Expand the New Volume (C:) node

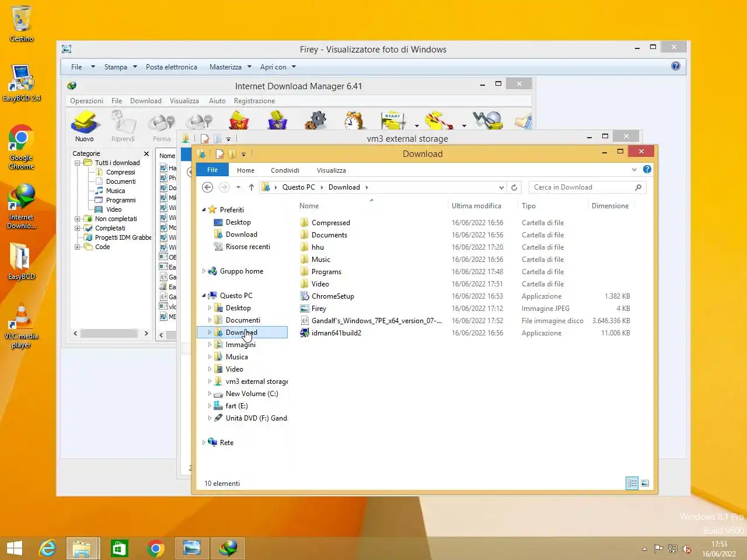click(210, 394)
